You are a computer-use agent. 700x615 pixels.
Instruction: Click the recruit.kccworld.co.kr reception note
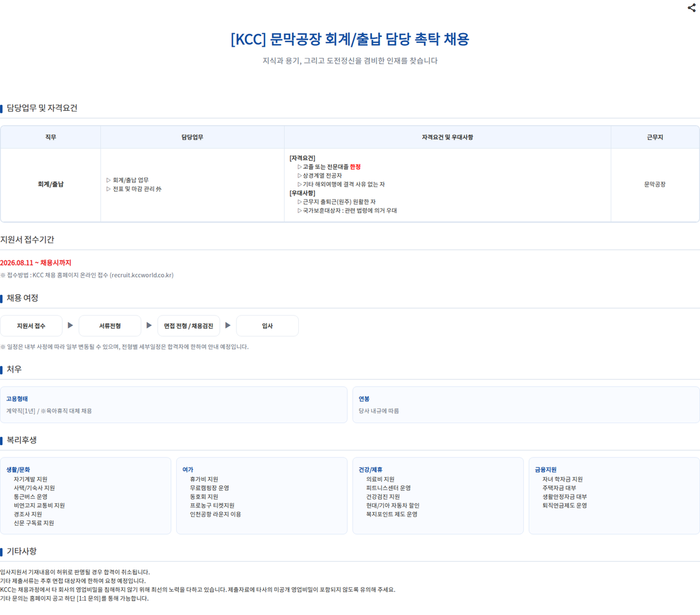pyautogui.click(x=87, y=275)
